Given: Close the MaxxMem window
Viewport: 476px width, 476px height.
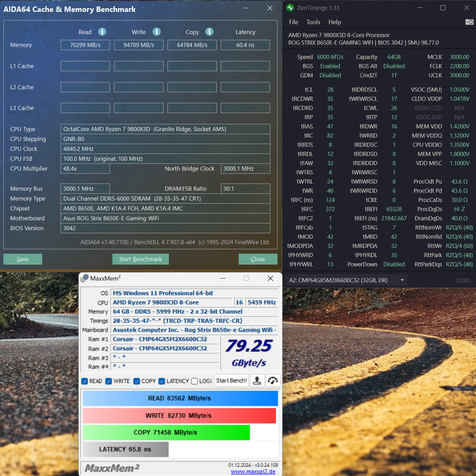Looking at the screenshot, I should (270, 279).
